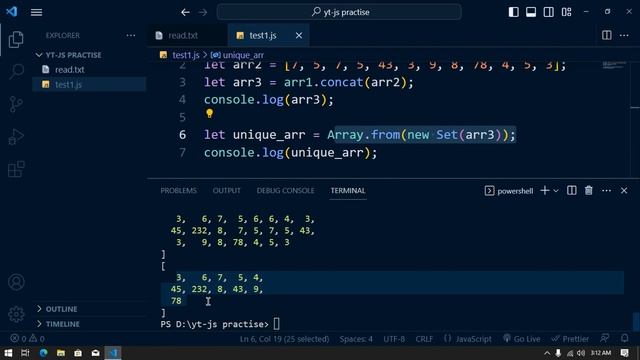Click the lightbulb code action icon
The height and width of the screenshot is (360, 640).
(209, 113)
